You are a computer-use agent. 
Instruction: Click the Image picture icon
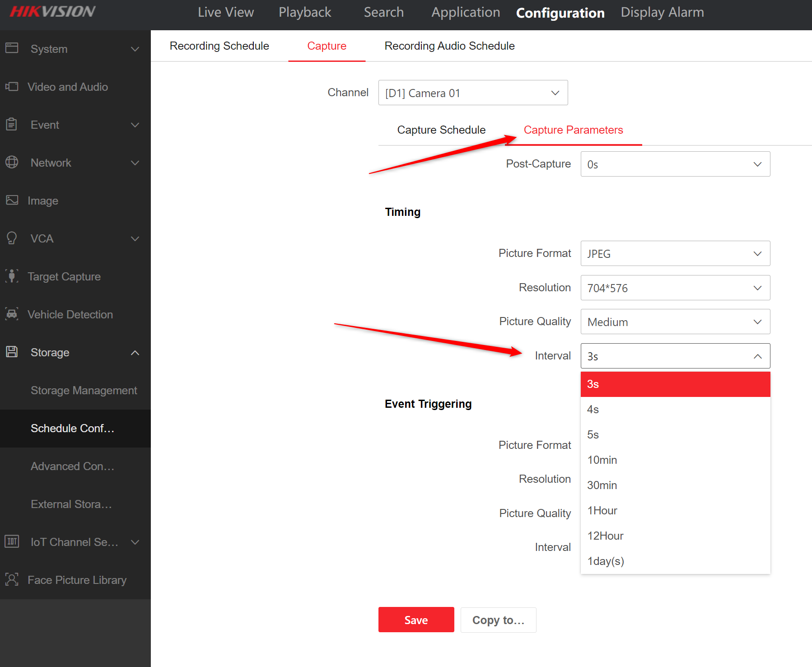point(12,200)
